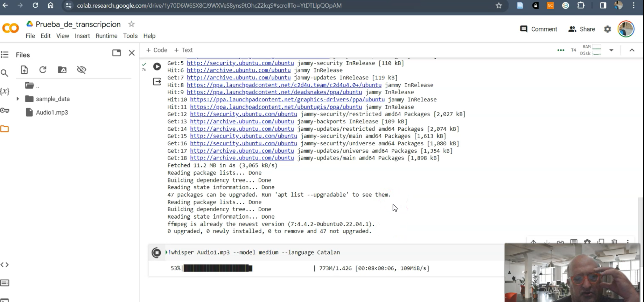The height and width of the screenshot is (302, 644).
Task: Expand the sample_data folder
Action: tap(17, 99)
